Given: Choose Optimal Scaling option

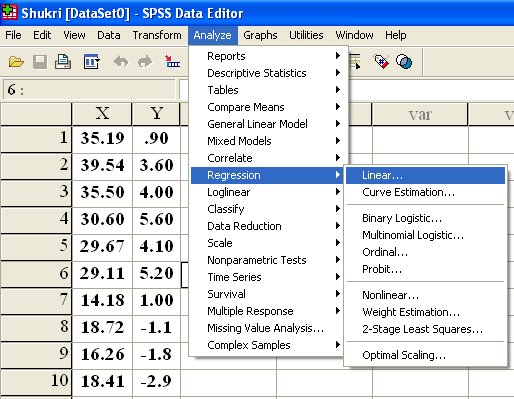Looking at the screenshot, I should click(x=425, y=355).
